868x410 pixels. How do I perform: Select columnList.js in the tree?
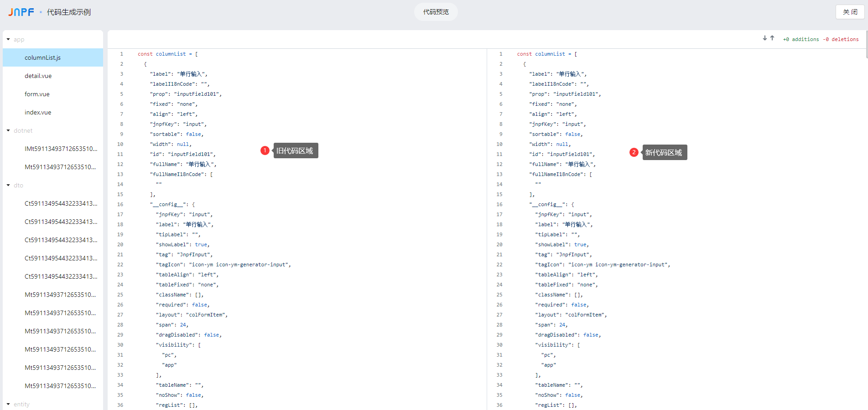point(42,58)
